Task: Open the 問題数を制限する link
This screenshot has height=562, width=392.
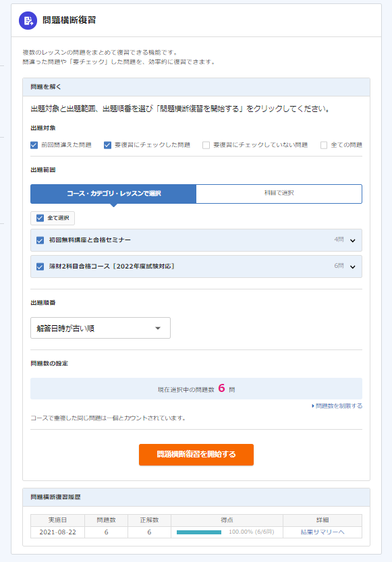Action: [x=339, y=406]
